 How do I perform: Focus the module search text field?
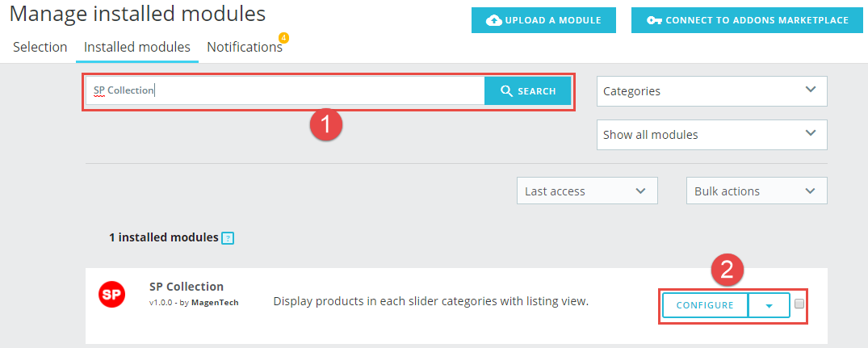pos(287,91)
